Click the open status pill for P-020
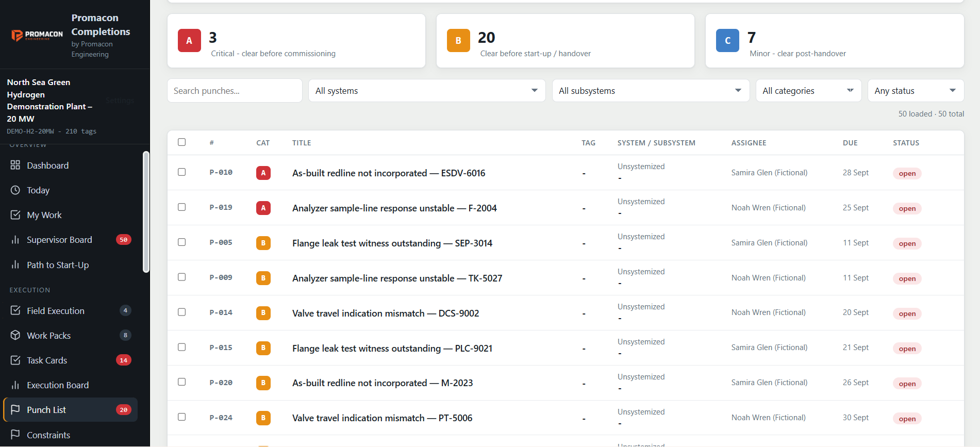 pos(907,384)
